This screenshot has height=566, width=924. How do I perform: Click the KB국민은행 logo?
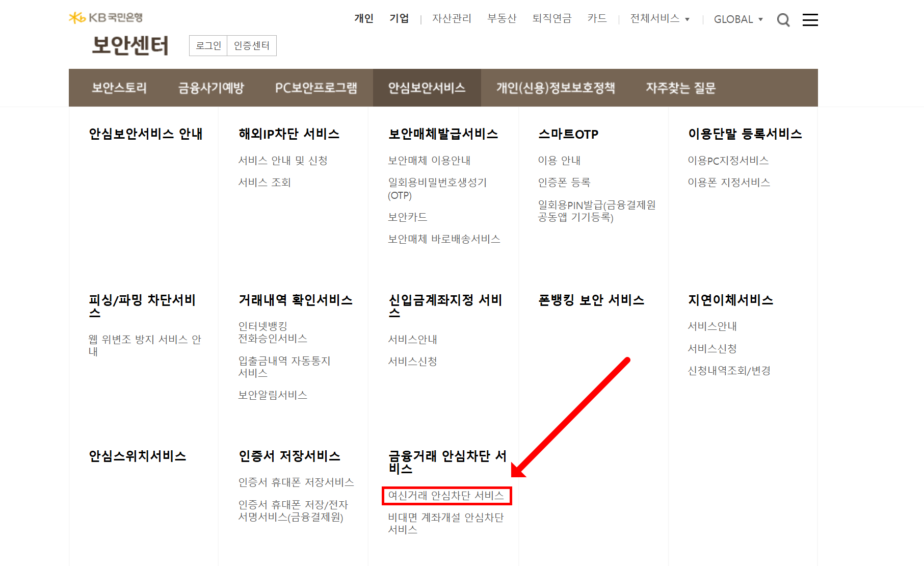pos(105,17)
